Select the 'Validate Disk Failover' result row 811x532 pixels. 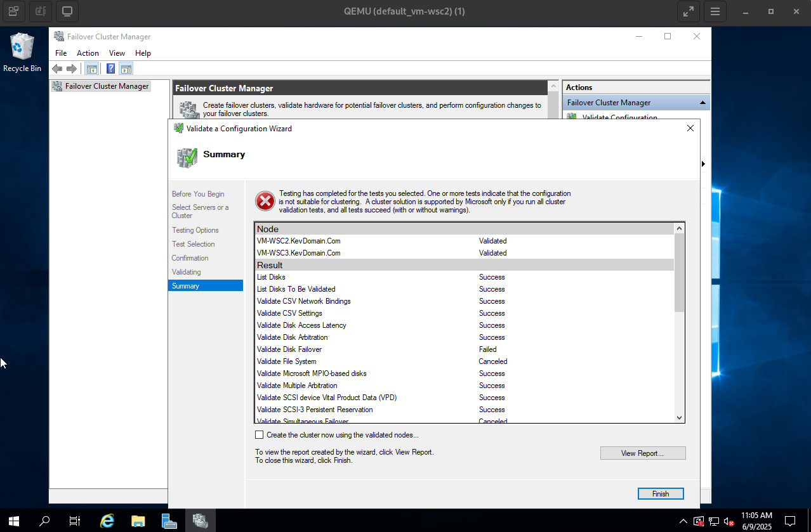(x=464, y=349)
